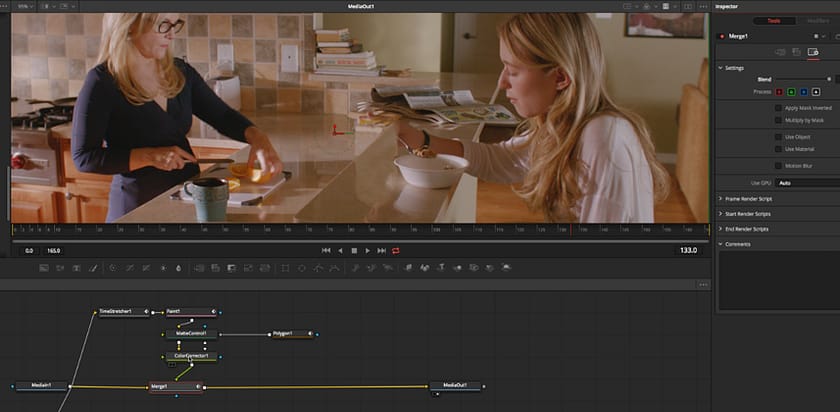840x412 pixels.
Task: Enable the Apply Mask Inverted checkbox
Action: pos(778,108)
